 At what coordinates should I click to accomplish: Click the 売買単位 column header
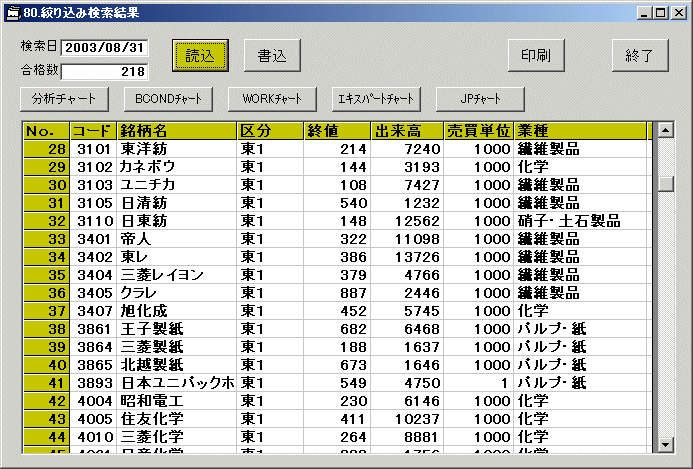(x=479, y=131)
